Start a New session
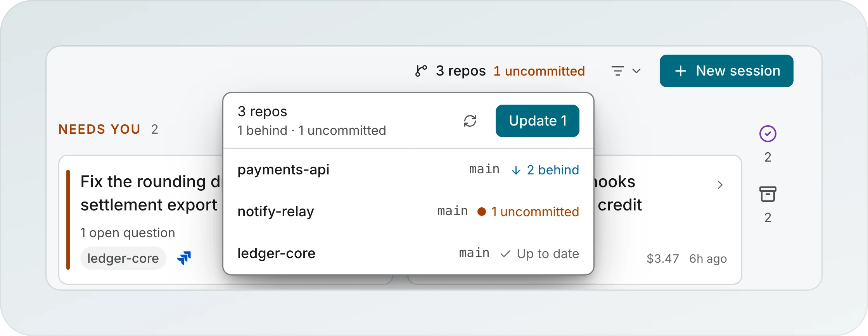868x336 pixels. [726, 71]
